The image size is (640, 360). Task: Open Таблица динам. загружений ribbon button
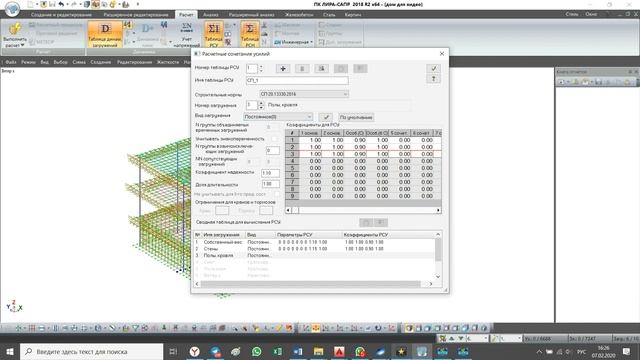pyautogui.click(x=105, y=35)
